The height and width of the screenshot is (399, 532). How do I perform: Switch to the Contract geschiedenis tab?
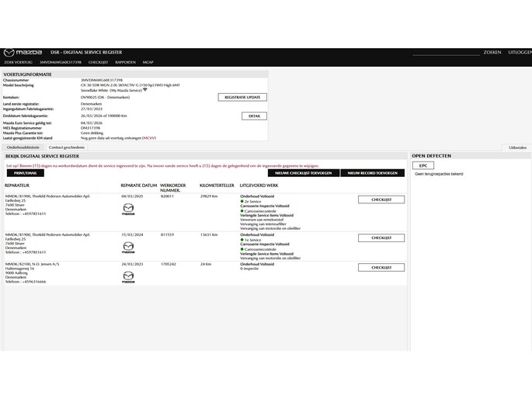click(x=66, y=147)
